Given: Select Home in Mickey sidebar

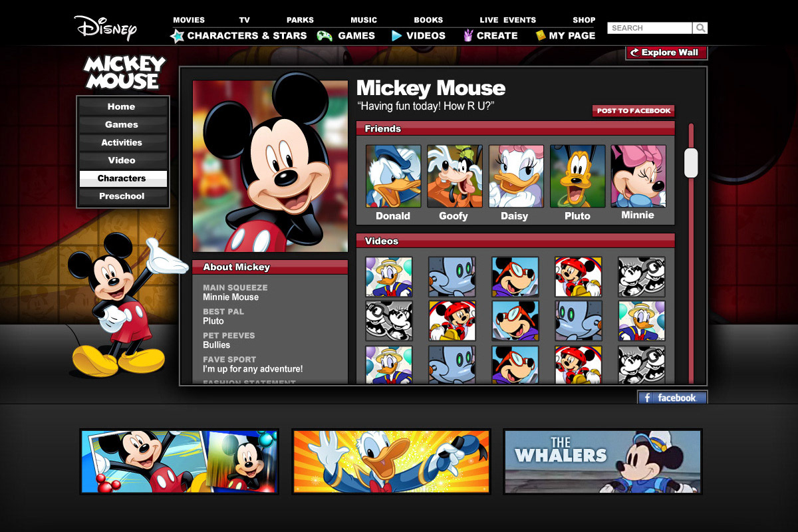Looking at the screenshot, I should point(123,106).
